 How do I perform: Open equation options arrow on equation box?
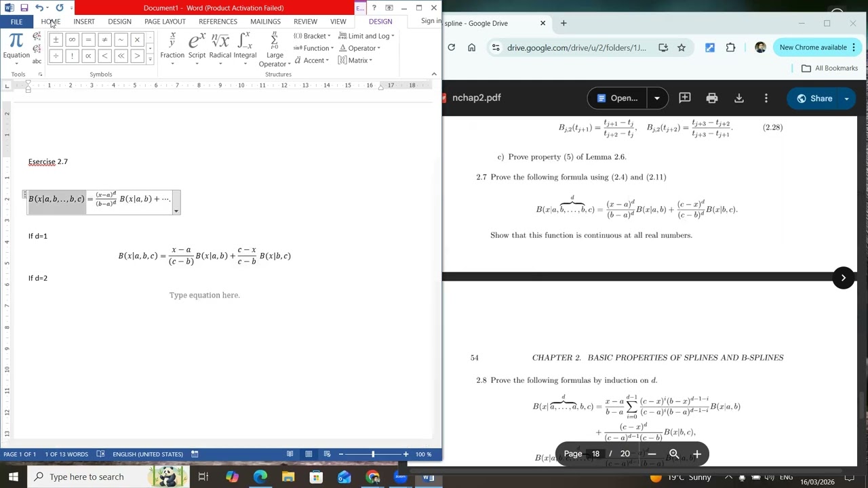click(176, 211)
